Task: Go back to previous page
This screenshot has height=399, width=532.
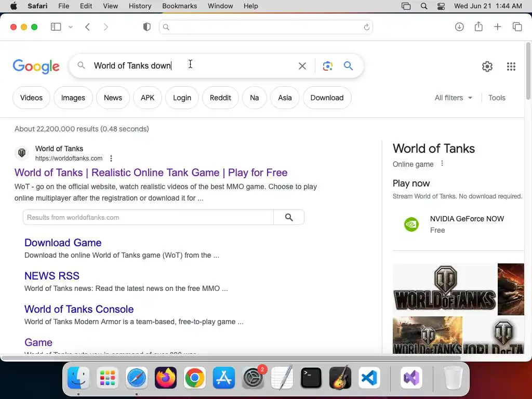Action: (x=87, y=27)
